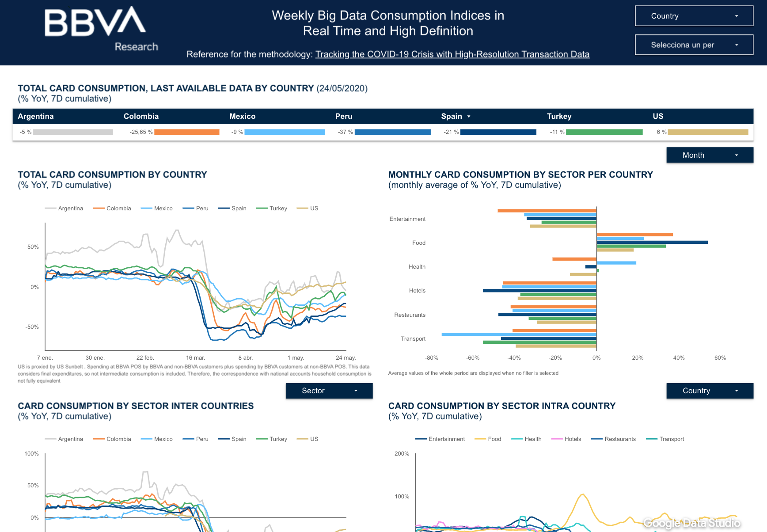Image resolution: width=767 pixels, height=532 pixels.
Task: Click the Mexico column header
Action: 242,116
